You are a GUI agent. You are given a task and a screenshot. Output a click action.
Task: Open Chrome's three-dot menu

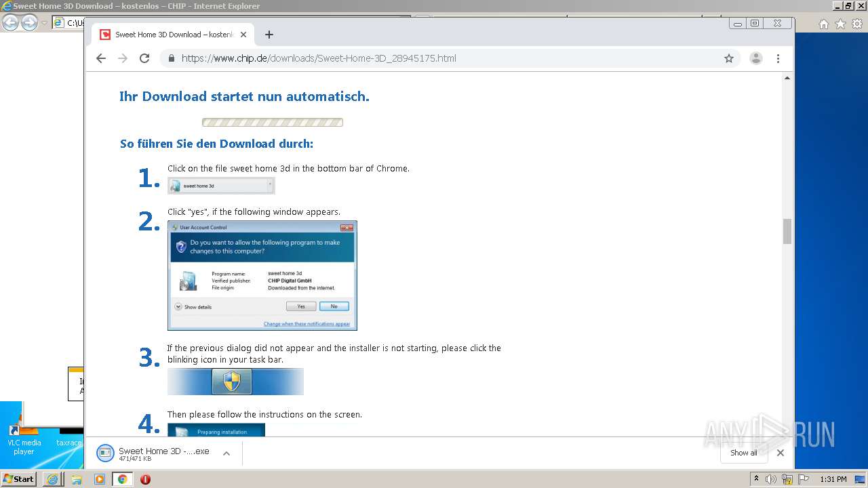778,58
